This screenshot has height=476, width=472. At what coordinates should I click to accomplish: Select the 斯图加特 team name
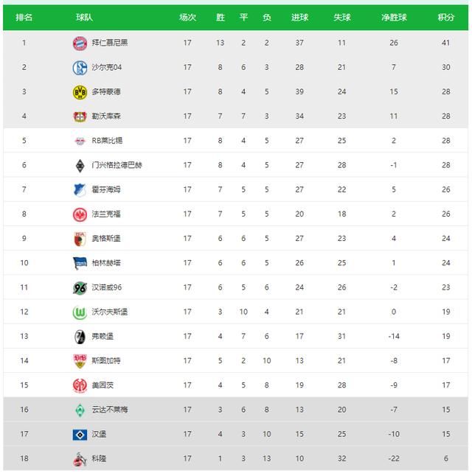click(x=106, y=360)
